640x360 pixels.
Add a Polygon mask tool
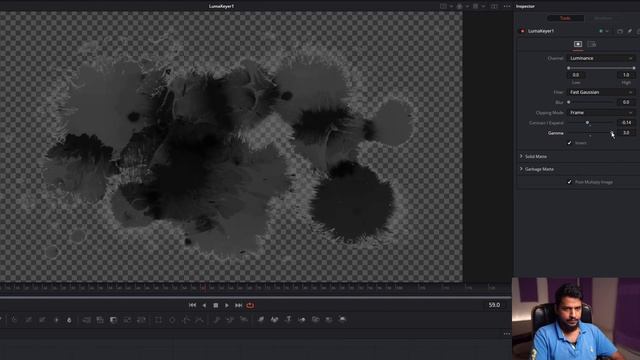tap(186, 320)
